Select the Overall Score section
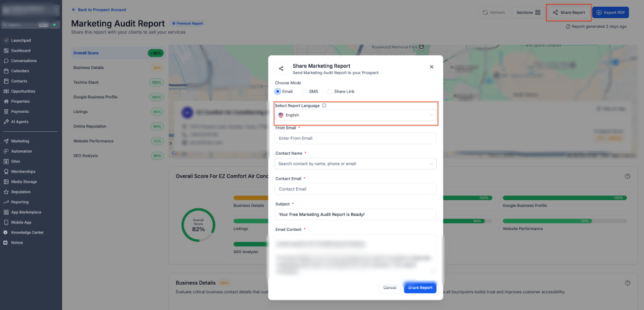This screenshot has width=644, height=310. 118,53
